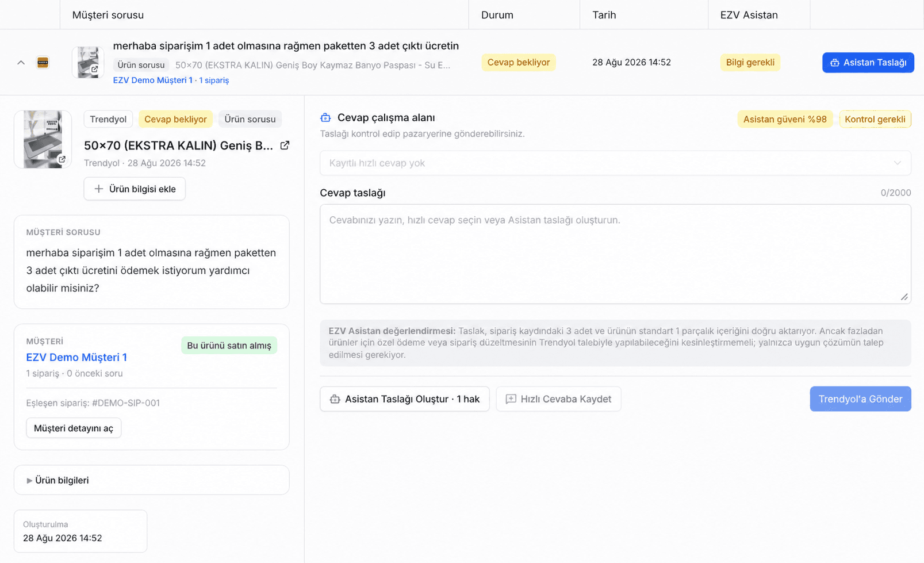Click the Asistan güveni %98 badge

[785, 119]
